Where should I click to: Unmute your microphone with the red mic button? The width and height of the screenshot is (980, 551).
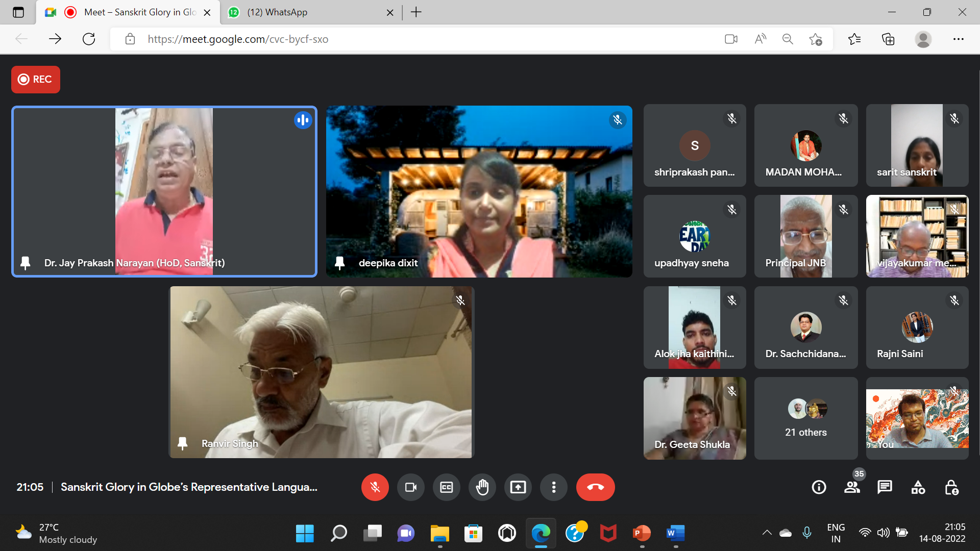coord(375,487)
